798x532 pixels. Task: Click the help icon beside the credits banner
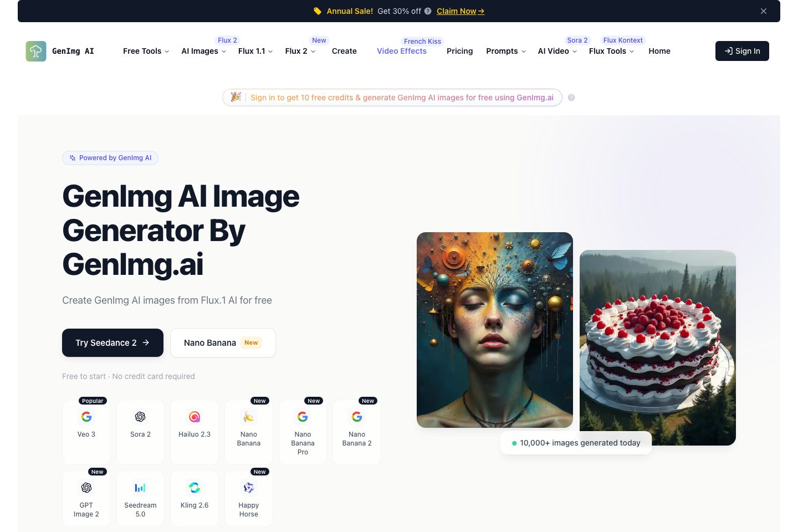(571, 98)
